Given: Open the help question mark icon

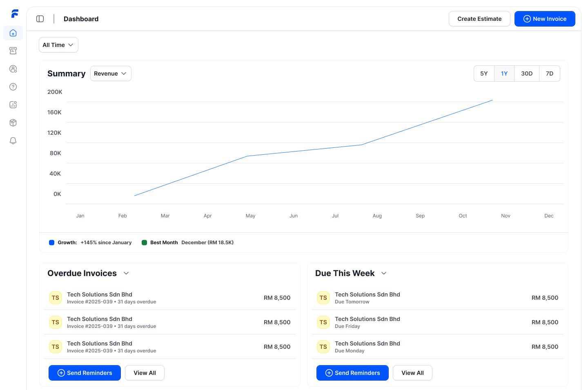Looking at the screenshot, I should coord(13,87).
